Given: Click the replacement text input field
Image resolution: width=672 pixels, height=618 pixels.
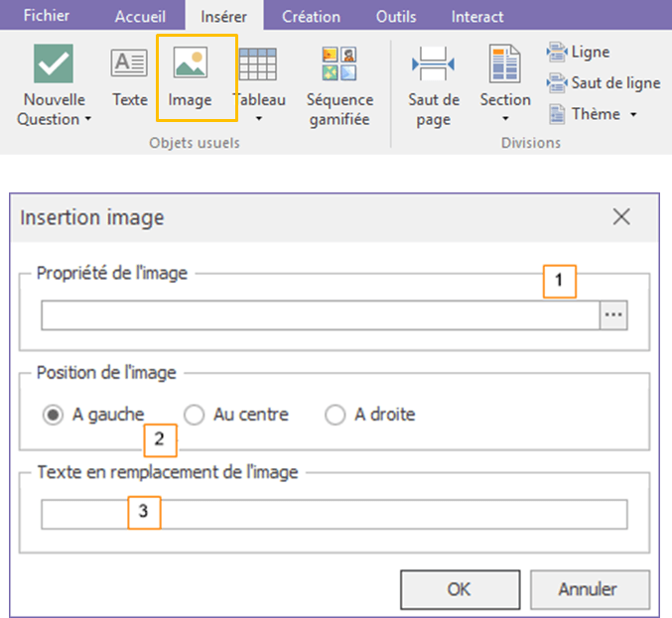Looking at the screenshot, I should click(x=335, y=514).
